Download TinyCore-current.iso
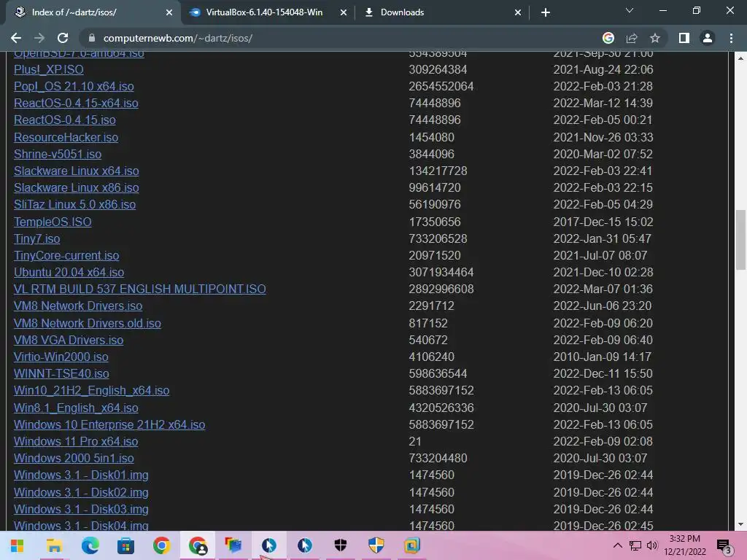Screen dimensions: 747x560 [x=66, y=255]
